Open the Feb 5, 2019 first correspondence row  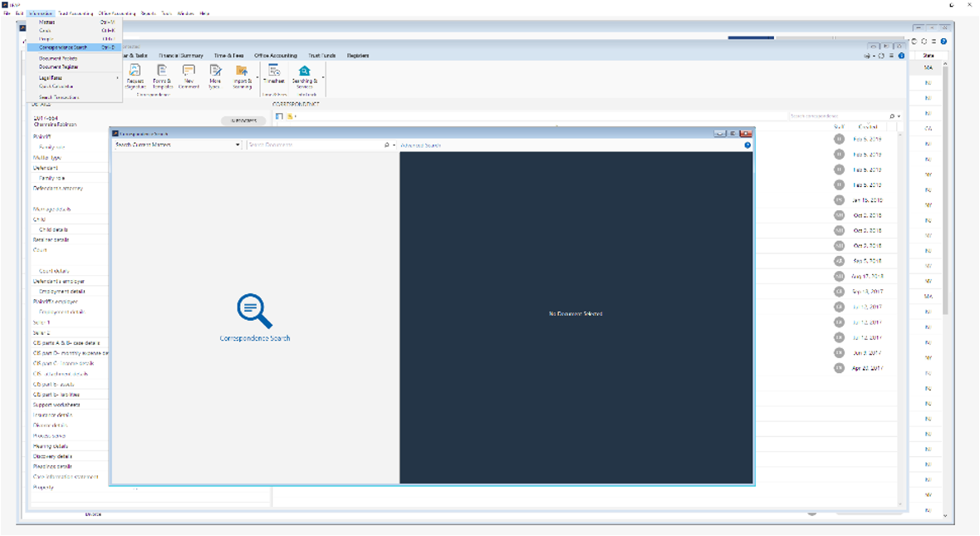(x=867, y=140)
